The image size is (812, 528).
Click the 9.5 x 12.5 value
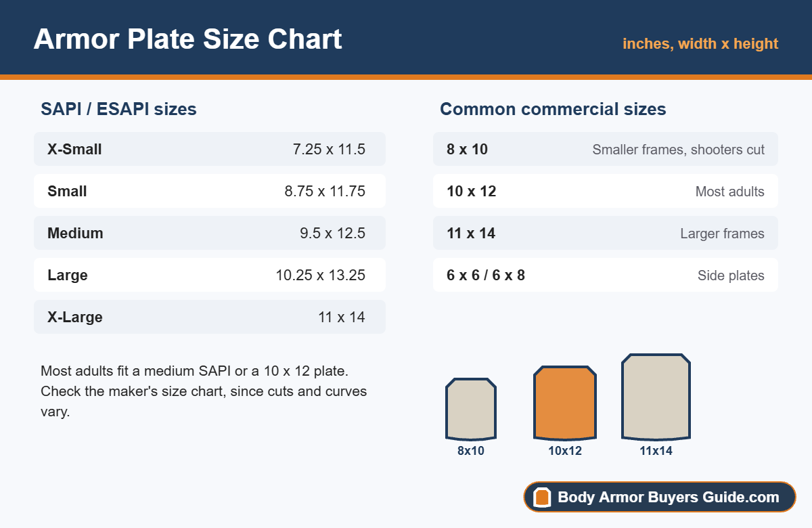(x=333, y=233)
